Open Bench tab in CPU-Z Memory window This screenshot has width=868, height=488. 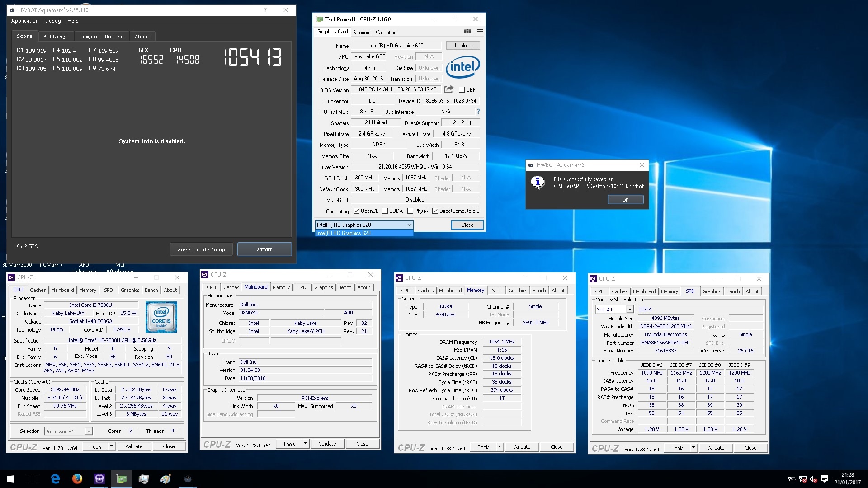[x=539, y=291]
